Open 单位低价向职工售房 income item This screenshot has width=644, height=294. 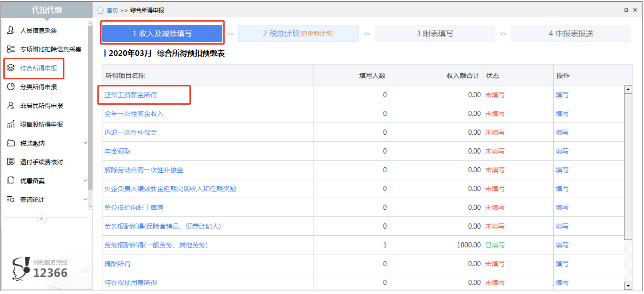(134, 207)
